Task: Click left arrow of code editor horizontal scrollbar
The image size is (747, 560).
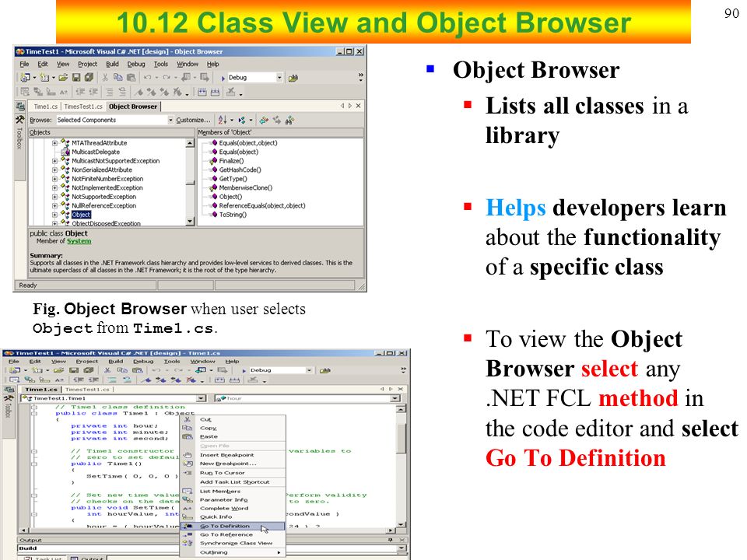Action: tap(23, 530)
